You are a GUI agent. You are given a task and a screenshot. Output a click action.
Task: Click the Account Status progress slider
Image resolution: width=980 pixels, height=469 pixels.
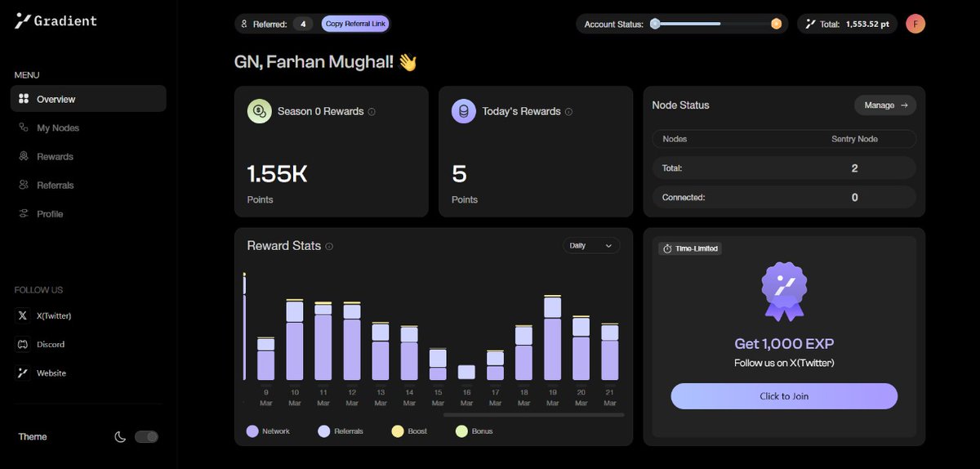(x=715, y=24)
